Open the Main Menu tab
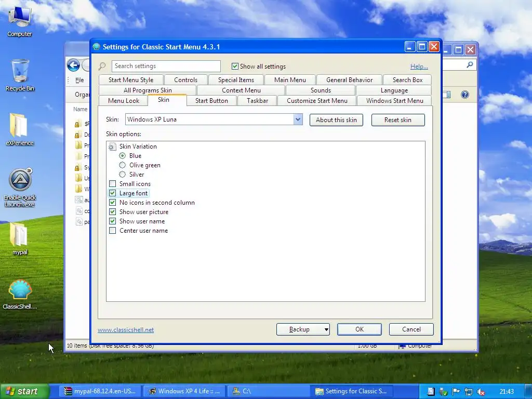The width and height of the screenshot is (532, 399). point(290,79)
